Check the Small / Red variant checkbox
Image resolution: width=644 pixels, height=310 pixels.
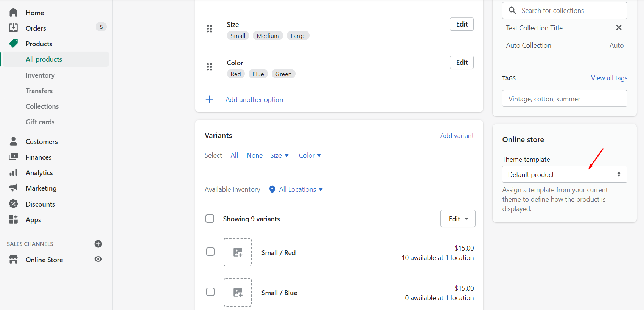tap(210, 251)
